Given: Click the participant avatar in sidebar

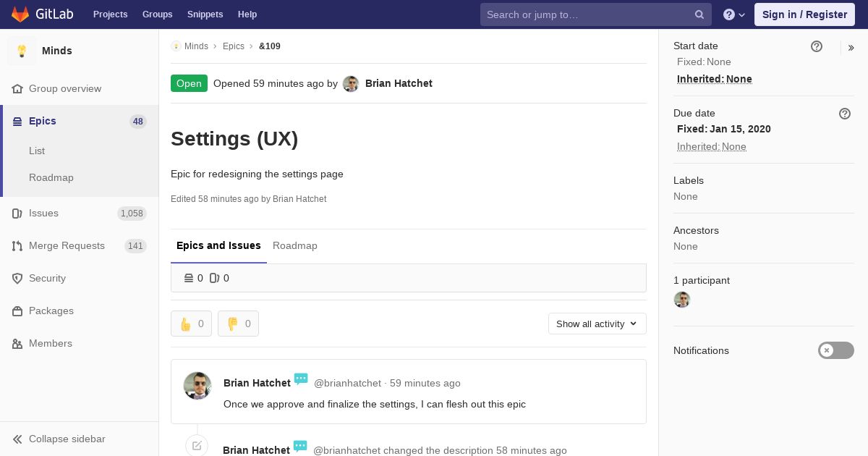Looking at the screenshot, I should 682,300.
